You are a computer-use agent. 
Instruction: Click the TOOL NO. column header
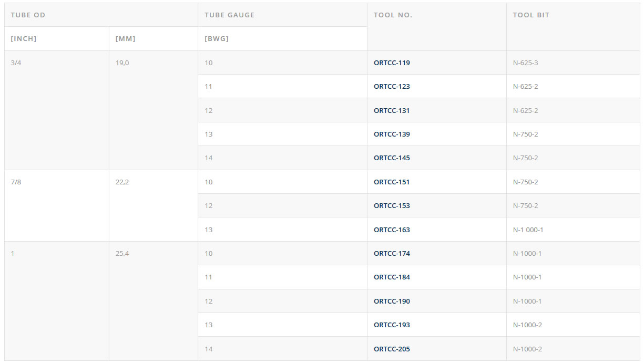coord(393,15)
